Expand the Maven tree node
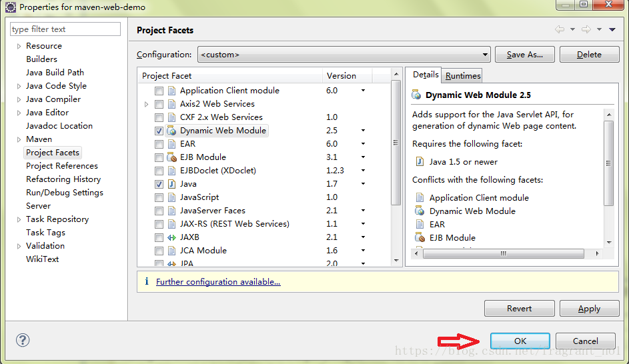This screenshot has height=364, width=629. [x=19, y=139]
